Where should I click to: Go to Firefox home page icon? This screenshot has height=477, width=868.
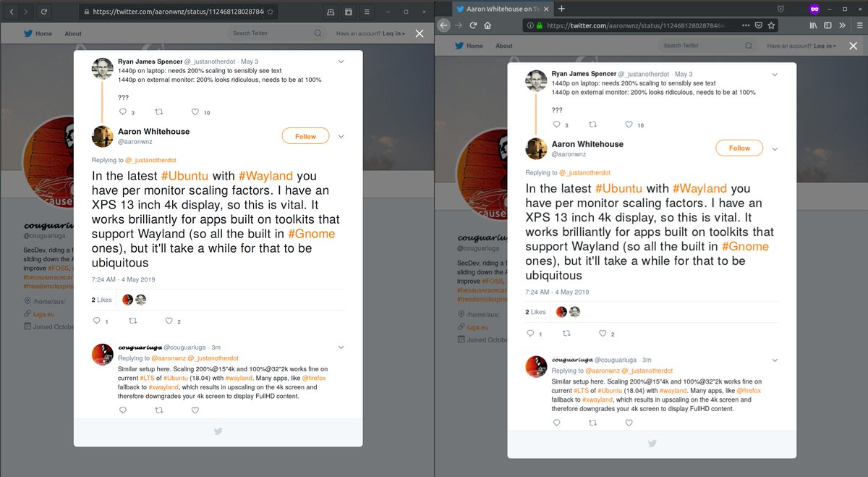488,25
